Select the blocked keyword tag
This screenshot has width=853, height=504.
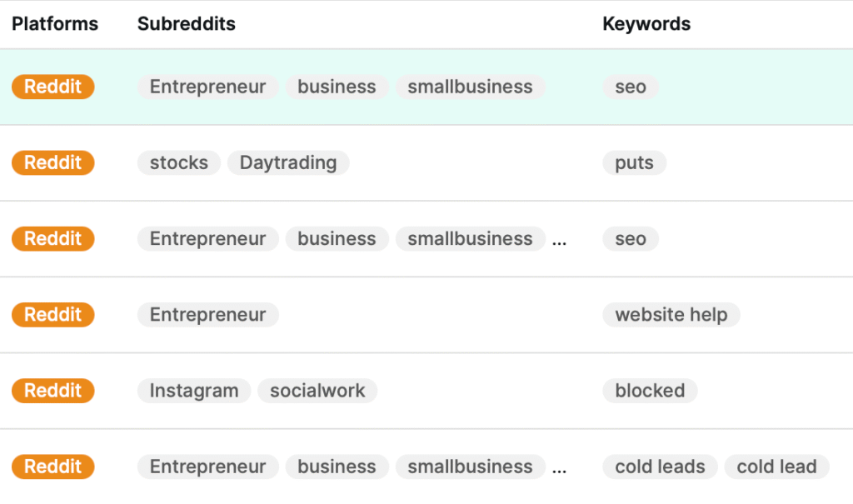(650, 391)
